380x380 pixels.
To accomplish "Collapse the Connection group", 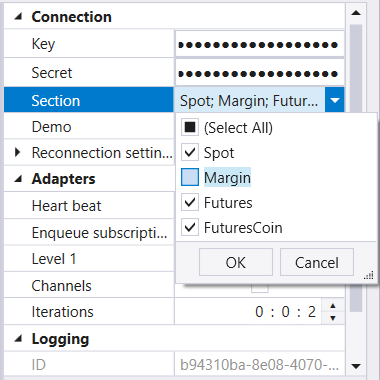I will coord(18,16).
